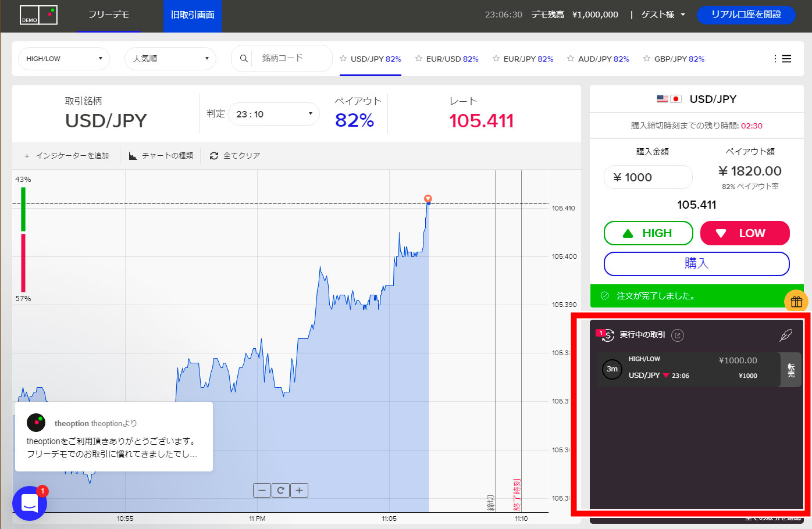Click the ¥1000 purchase amount field
The width and height of the screenshot is (812, 529).
648,177
